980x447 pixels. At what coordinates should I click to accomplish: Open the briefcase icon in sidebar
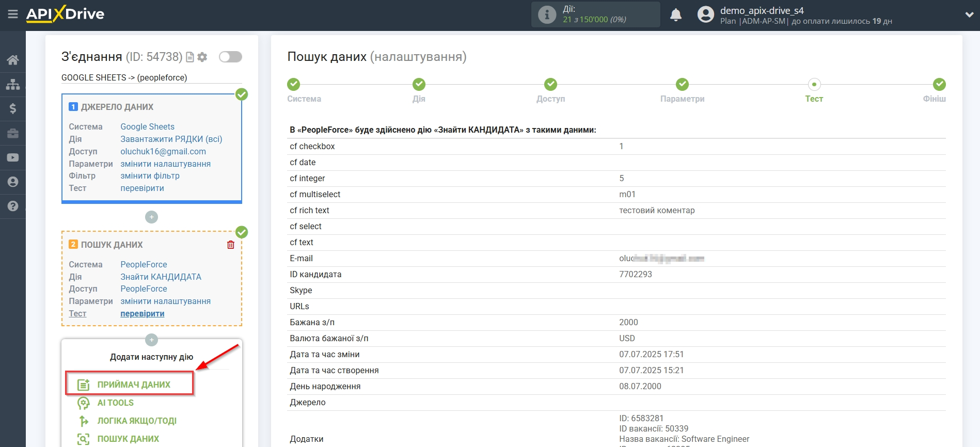point(13,133)
